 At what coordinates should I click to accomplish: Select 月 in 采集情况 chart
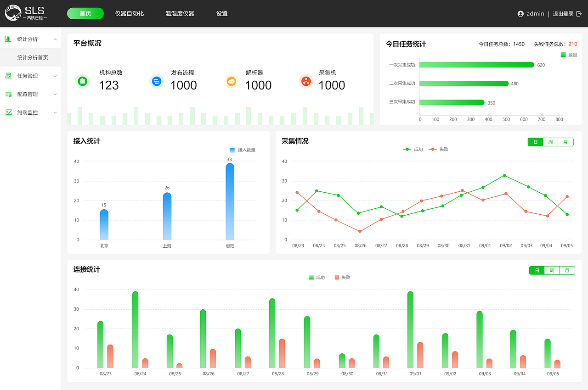pos(565,142)
